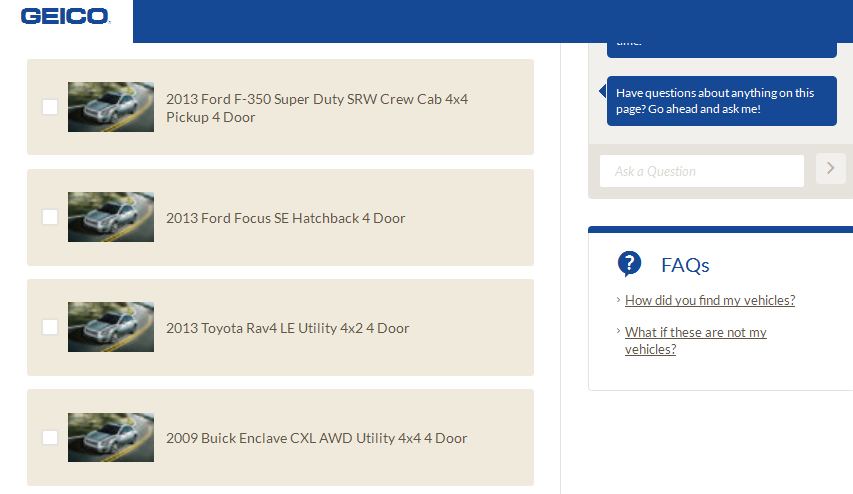Viewport: 853px width, 494px height.
Task: Click the 2009 Buick Enclave CXL AWD label
Action: [x=316, y=438]
